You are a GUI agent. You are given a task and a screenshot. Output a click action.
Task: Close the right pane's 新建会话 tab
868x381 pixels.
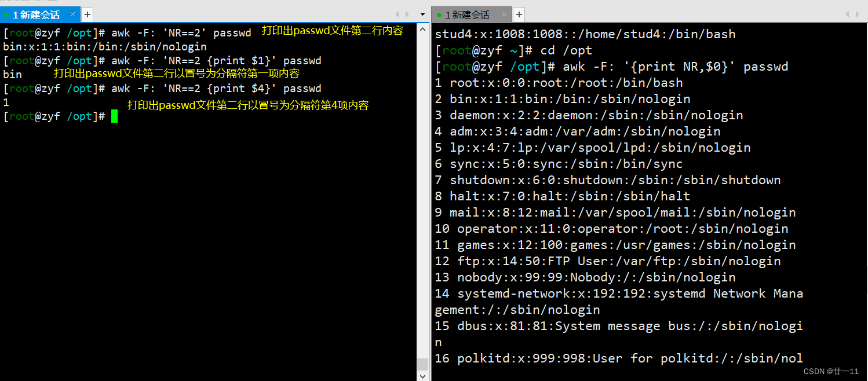[x=504, y=14]
